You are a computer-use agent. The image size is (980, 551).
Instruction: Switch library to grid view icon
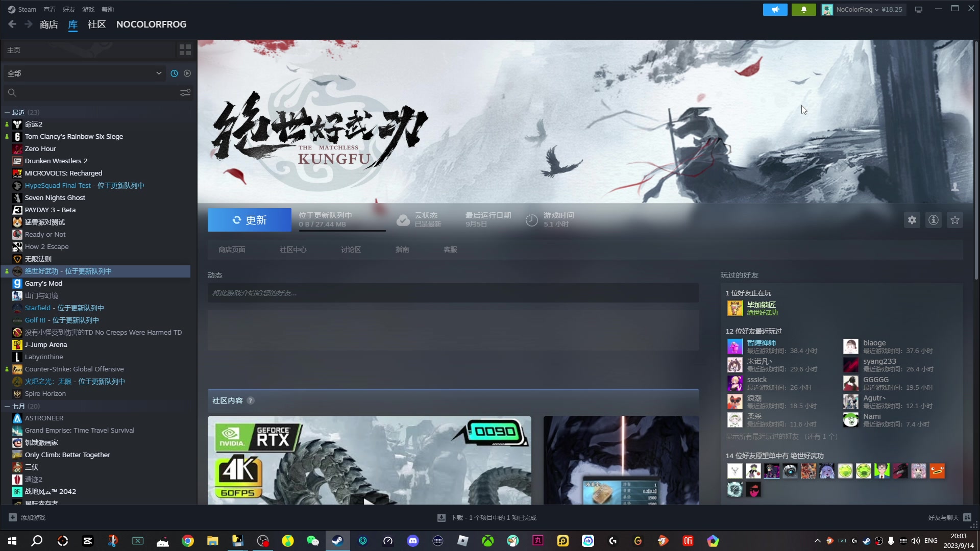(185, 49)
